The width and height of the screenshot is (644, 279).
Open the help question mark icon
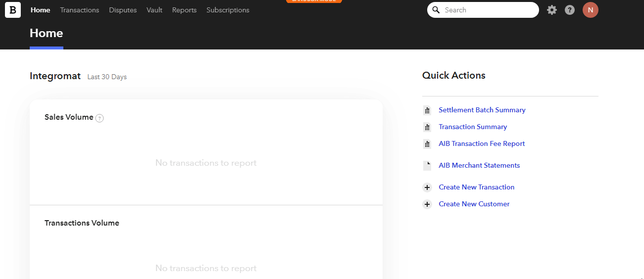[570, 10]
